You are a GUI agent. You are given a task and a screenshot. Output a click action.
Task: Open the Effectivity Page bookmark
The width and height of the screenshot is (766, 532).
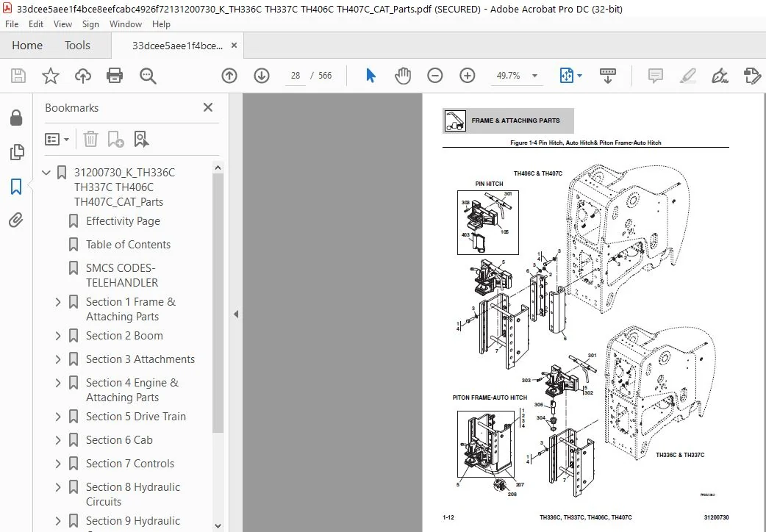[x=123, y=221]
